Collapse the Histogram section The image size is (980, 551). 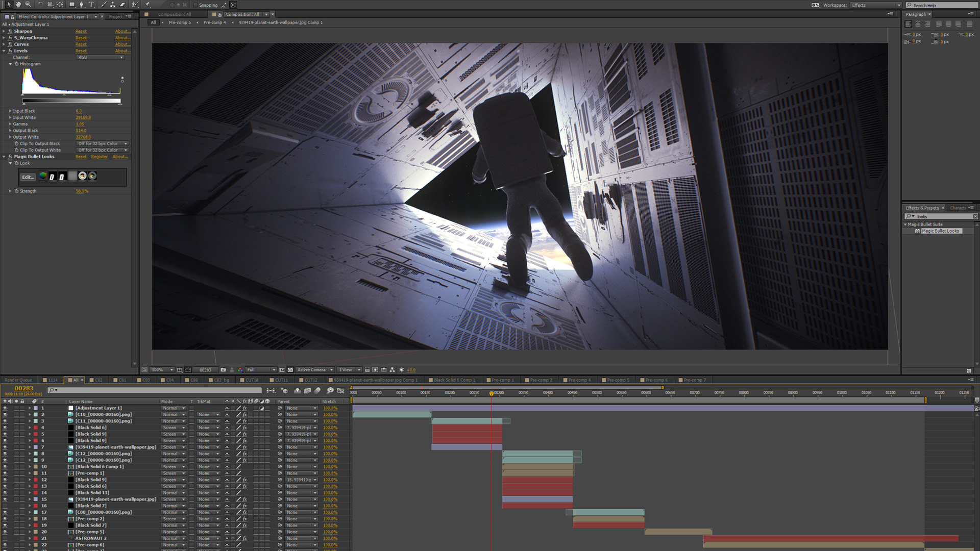coord(10,64)
